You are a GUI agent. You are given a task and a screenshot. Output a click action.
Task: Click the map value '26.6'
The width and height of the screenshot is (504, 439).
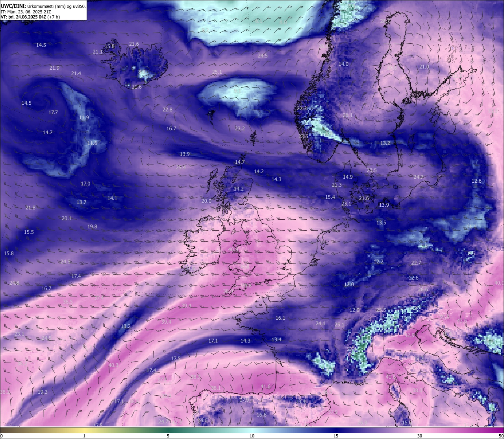(423, 290)
